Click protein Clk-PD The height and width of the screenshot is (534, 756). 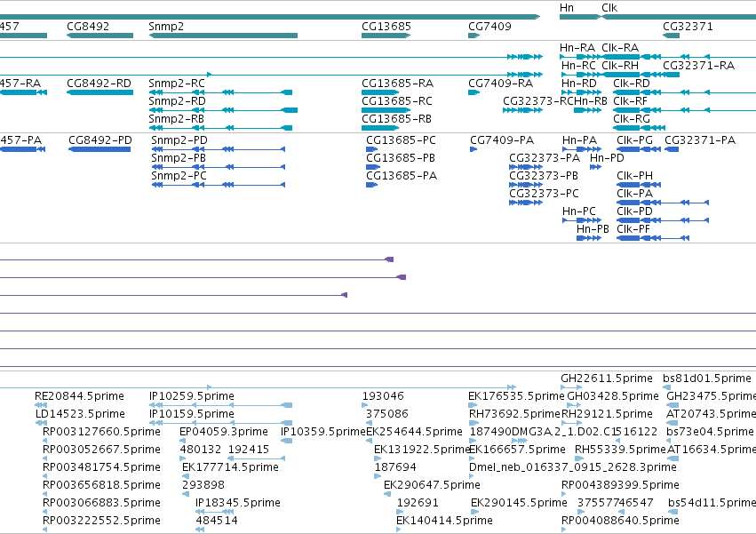(634, 211)
